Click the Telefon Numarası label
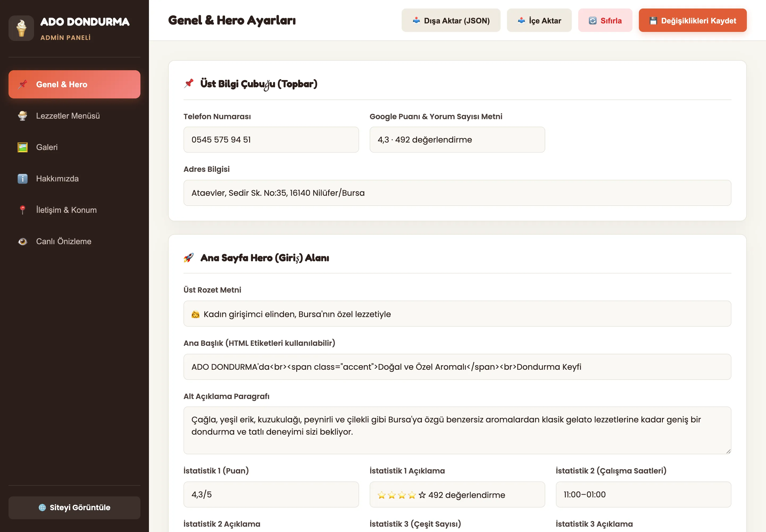This screenshot has height=532, width=766. pyautogui.click(x=217, y=116)
